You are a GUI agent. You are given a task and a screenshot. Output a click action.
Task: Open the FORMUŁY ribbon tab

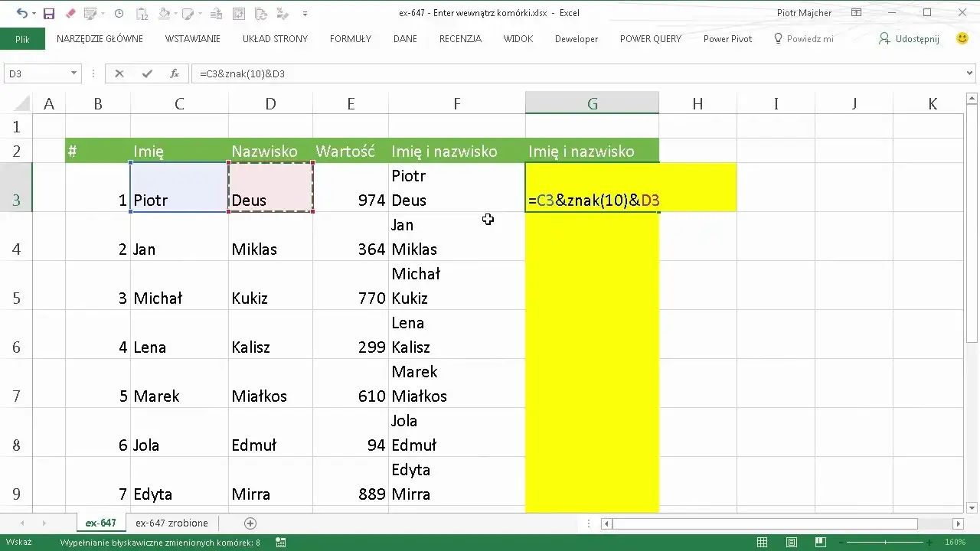pyautogui.click(x=350, y=39)
